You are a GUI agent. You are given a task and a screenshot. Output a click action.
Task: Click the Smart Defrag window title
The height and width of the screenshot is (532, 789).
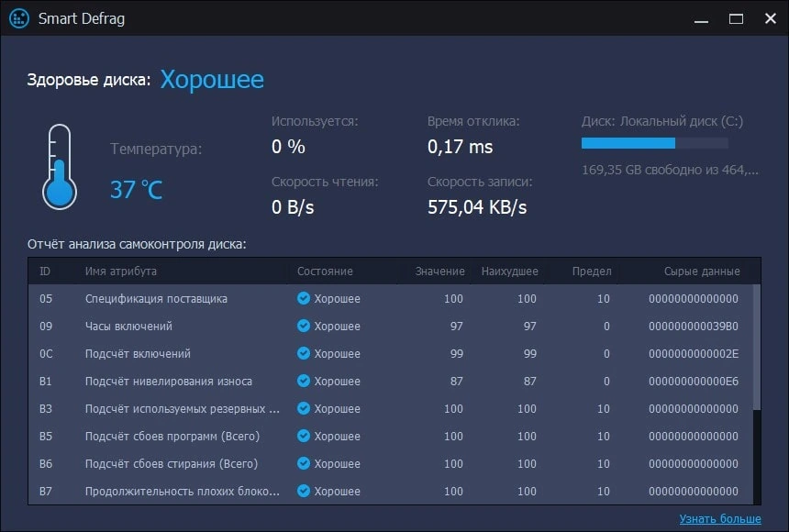tap(82, 18)
